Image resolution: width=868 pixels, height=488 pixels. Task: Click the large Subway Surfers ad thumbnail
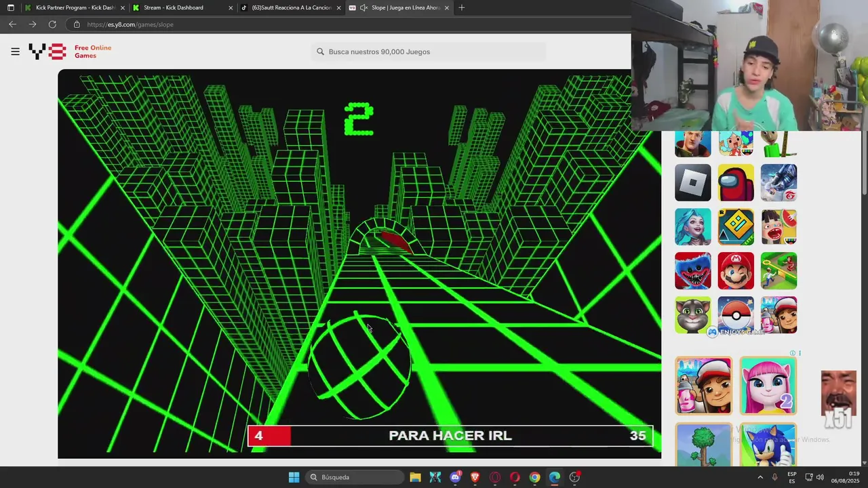tap(704, 386)
